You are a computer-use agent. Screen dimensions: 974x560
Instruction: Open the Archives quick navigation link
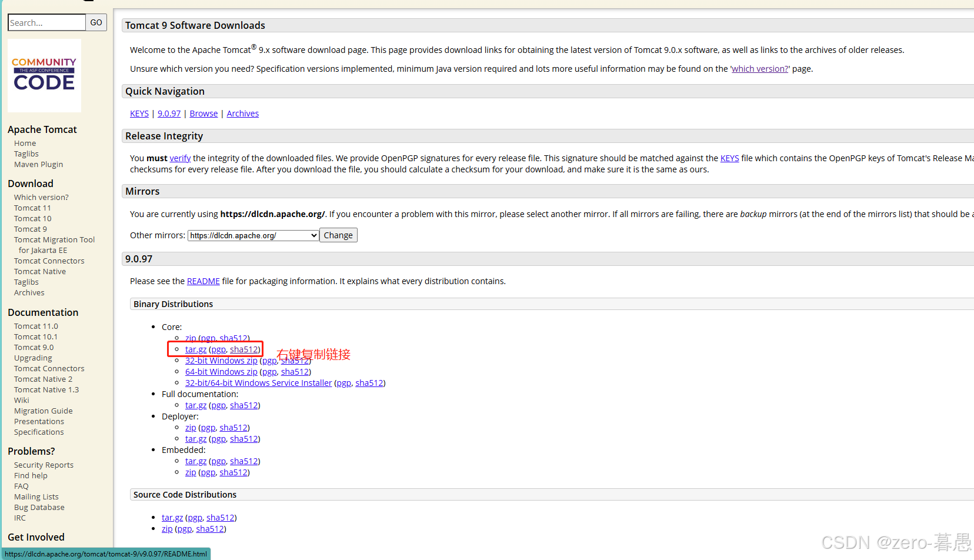pyautogui.click(x=242, y=113)
